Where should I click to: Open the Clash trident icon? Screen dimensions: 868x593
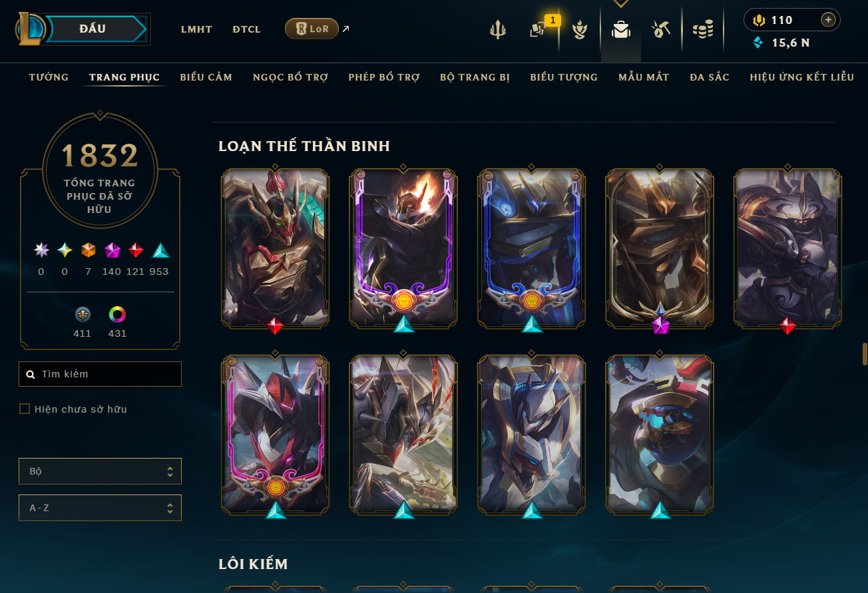pos(497,30)
